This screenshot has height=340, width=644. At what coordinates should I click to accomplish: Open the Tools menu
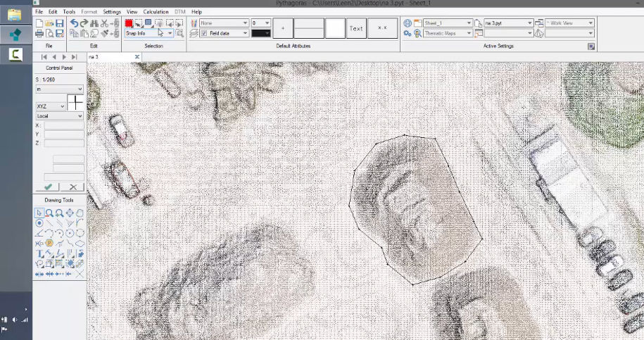(69, 12)
